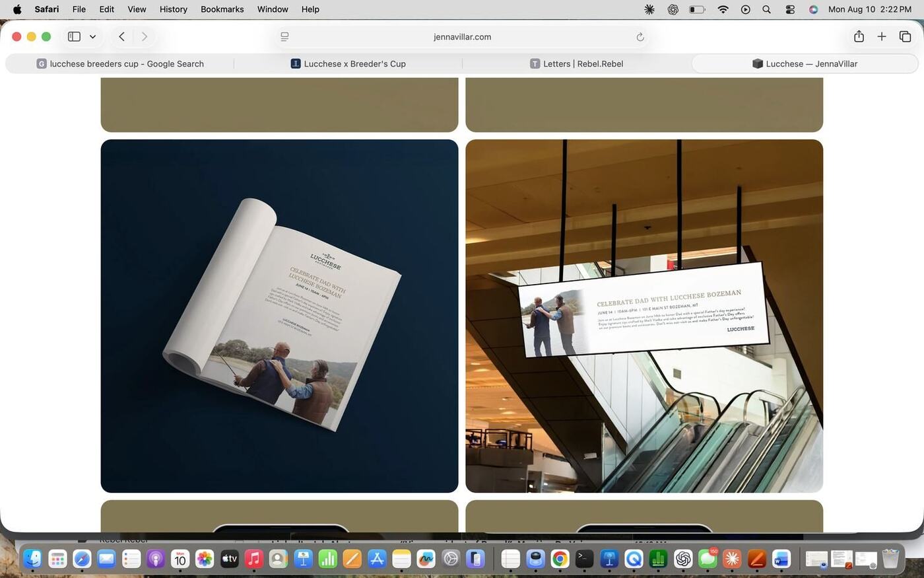Select the Lucchese — JennaVillar tab
Image resolution: width=924 pixels, height=578 pixels.
pos(805,64)
